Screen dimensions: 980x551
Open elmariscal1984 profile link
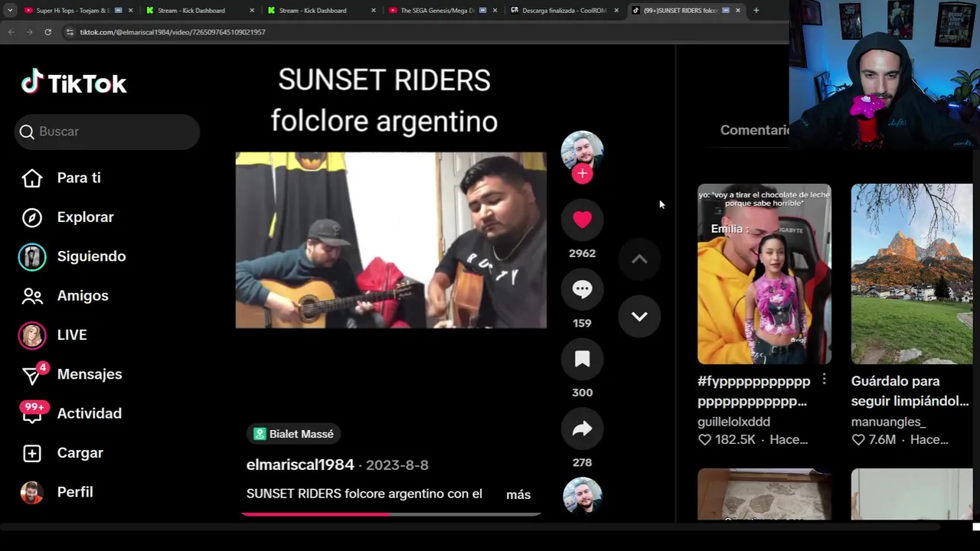tap(300, 465)
